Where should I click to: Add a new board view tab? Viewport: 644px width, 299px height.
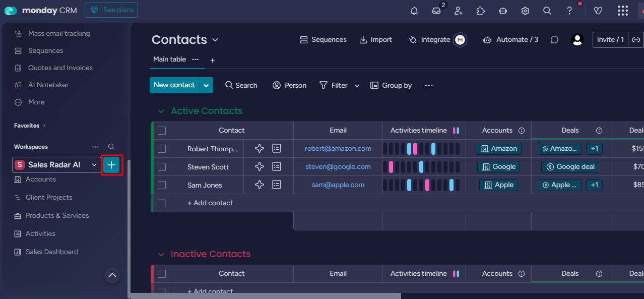(213, 61)
